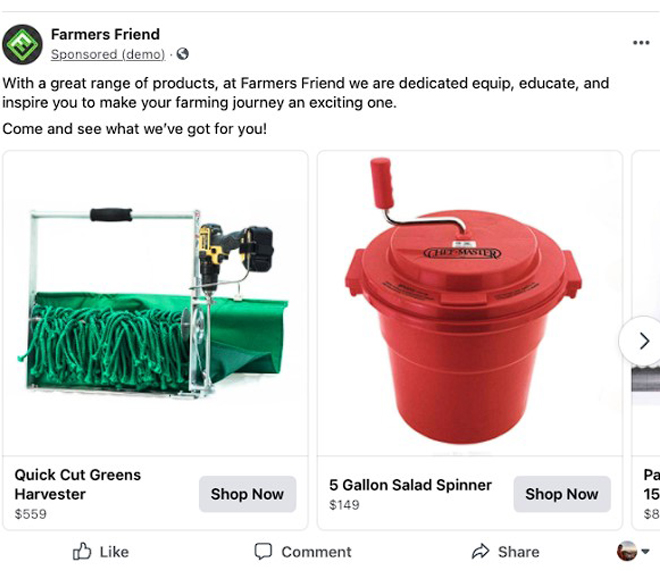This screenshot has width=660, height=580.
Task: Advance carousel with the next arrow
Action: point(643,341)
